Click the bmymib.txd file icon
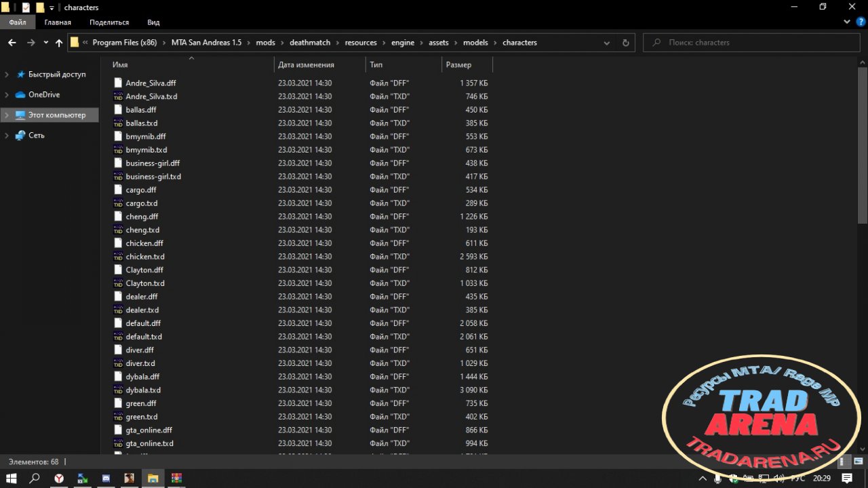868x488 pixels. pyautogui.click(x=118, y=150)
